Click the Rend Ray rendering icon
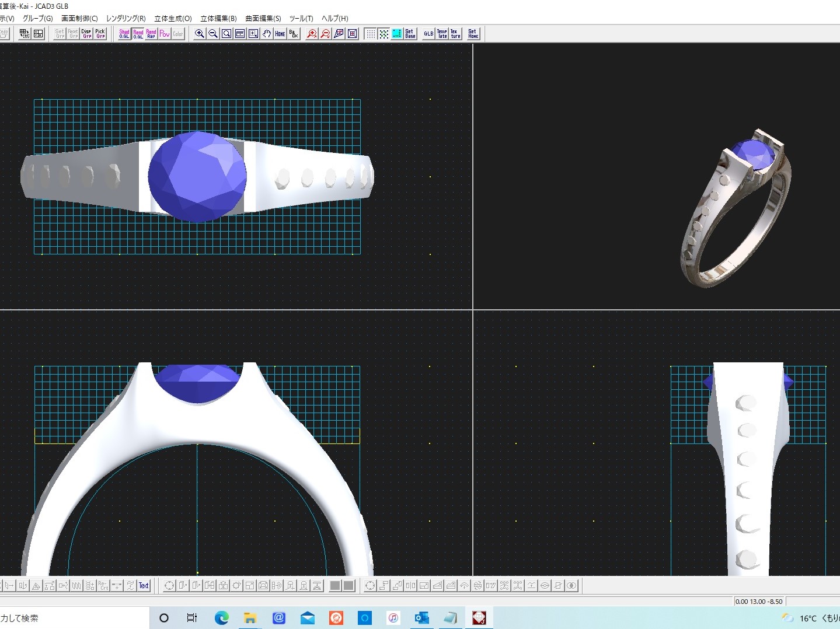The height and width of the screenshot is (629, 840). [151, 34]
